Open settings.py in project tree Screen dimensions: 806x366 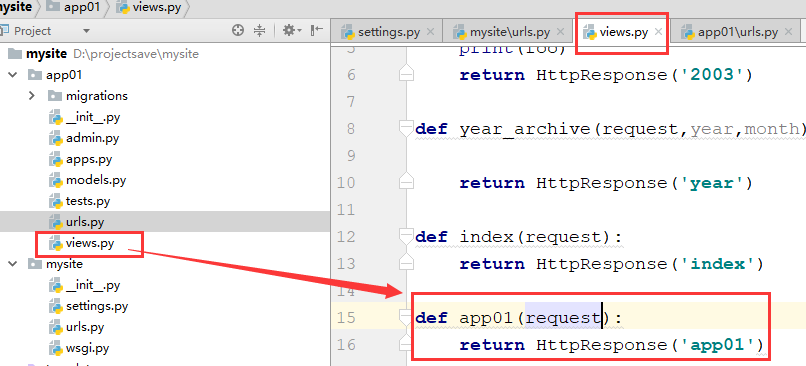(x=97, y=306)
